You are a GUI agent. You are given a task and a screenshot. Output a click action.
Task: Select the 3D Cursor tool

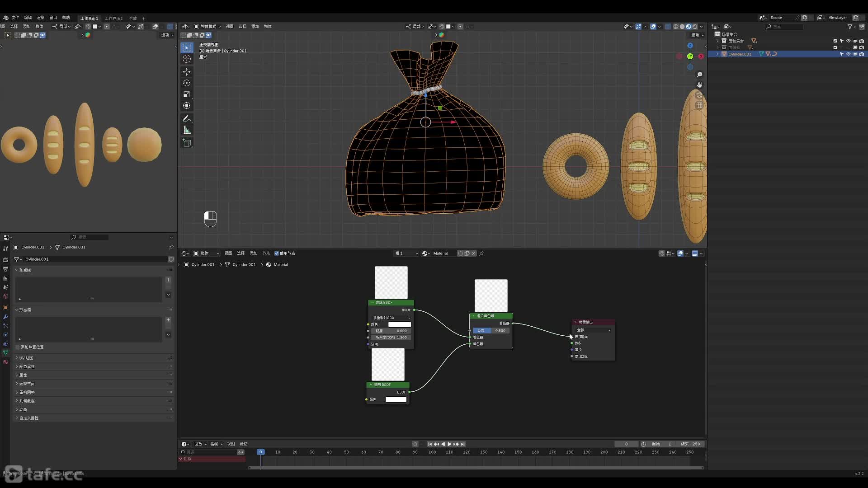point(187,59)
